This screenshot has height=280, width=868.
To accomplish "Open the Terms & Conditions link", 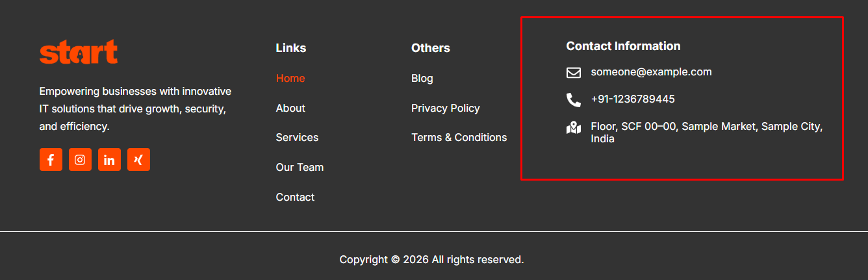I will click(459, 138).
